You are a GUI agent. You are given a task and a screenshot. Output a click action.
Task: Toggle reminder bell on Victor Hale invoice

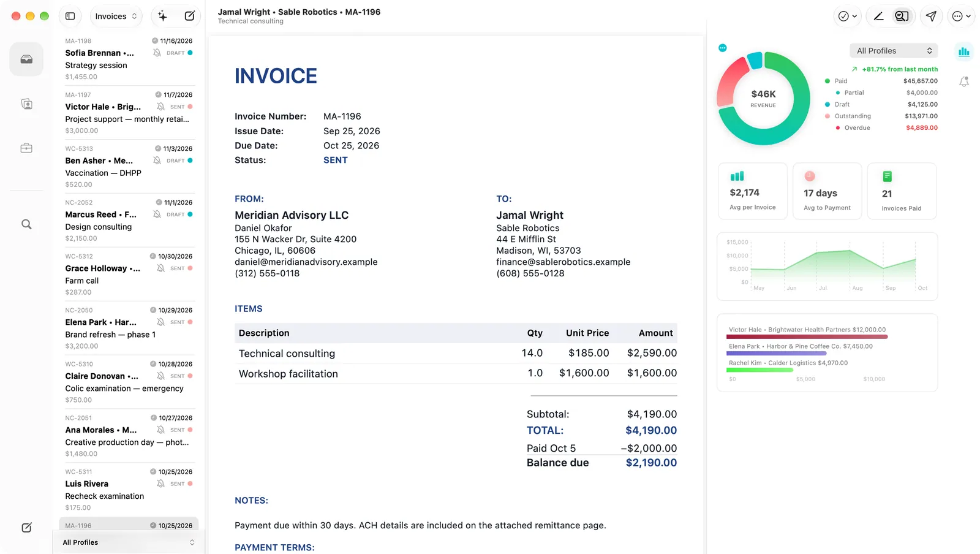click(x=160, y=107)
